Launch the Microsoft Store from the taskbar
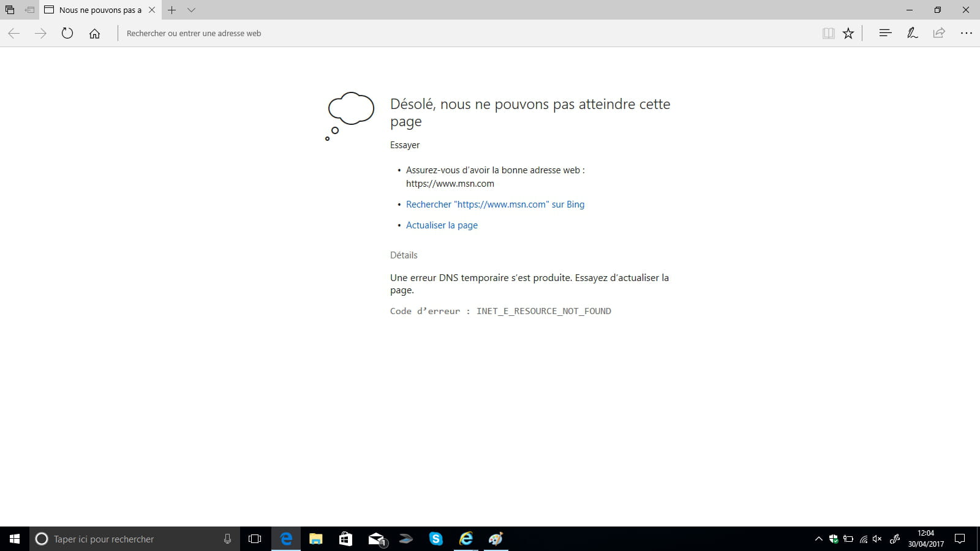 point(346,539)
